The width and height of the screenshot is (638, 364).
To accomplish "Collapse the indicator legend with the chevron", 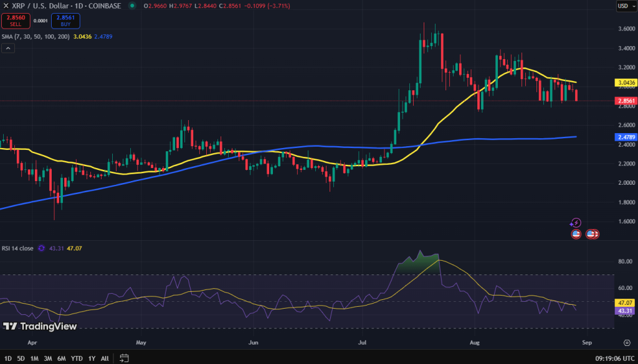I will [8, 48].
